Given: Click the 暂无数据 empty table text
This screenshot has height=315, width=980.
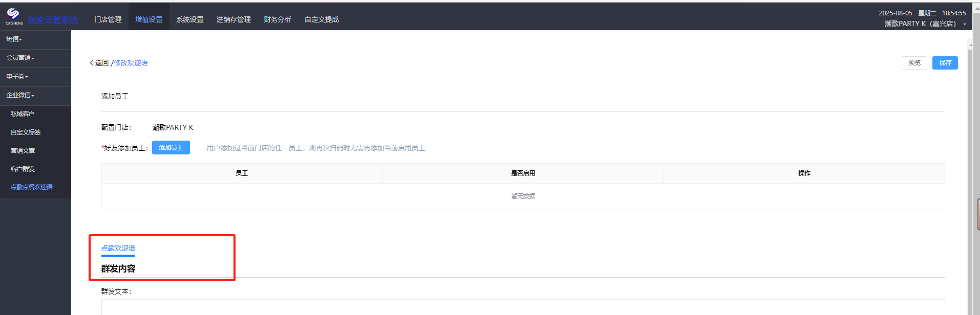Looking at the screenshot, I should click(x=523, y=196).
